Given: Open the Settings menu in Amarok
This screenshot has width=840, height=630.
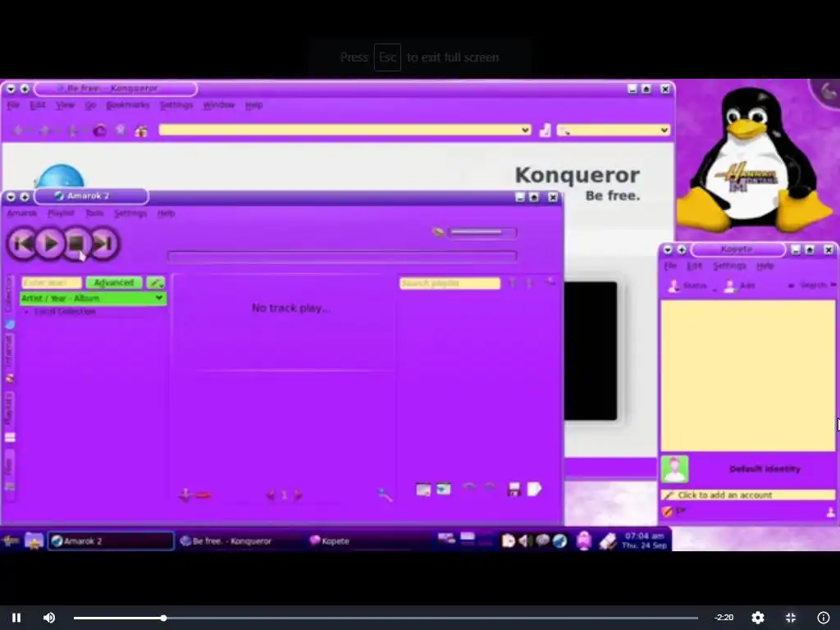Looking at the screenshot, I should 130,213.
